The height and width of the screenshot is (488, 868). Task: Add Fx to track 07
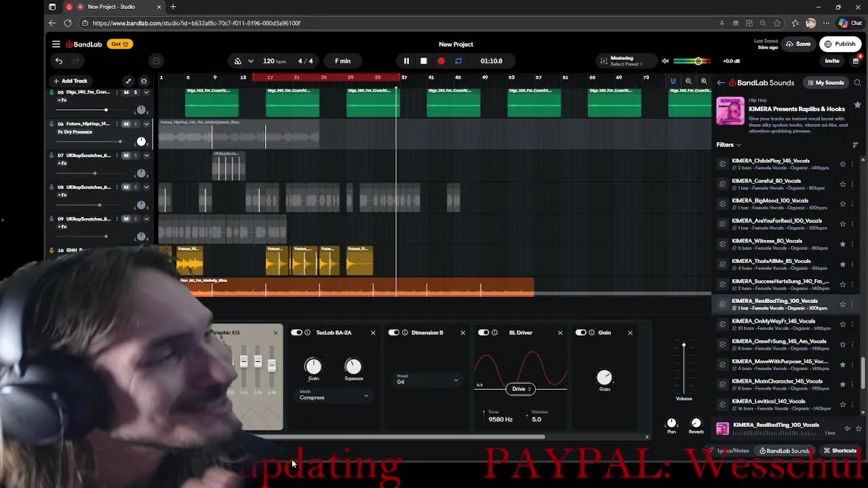pos(62,163)
